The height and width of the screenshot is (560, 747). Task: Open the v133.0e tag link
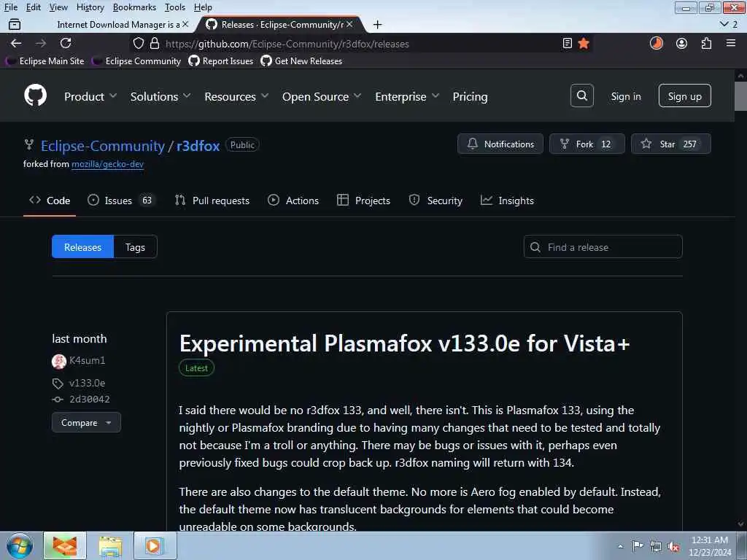pos(87,383)
